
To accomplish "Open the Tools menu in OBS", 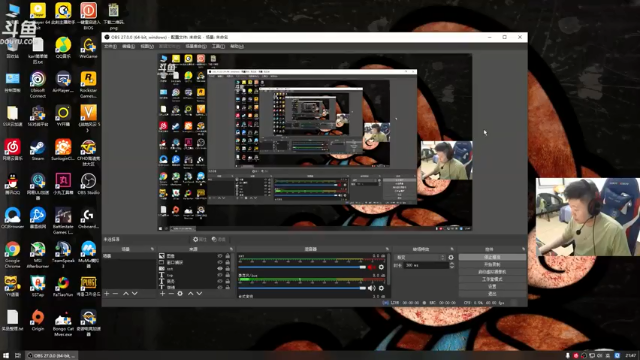I will [218, 47].
